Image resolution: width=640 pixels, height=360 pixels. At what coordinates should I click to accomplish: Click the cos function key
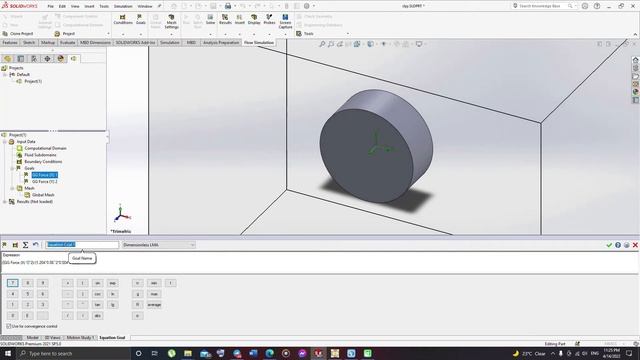[98, 294]
